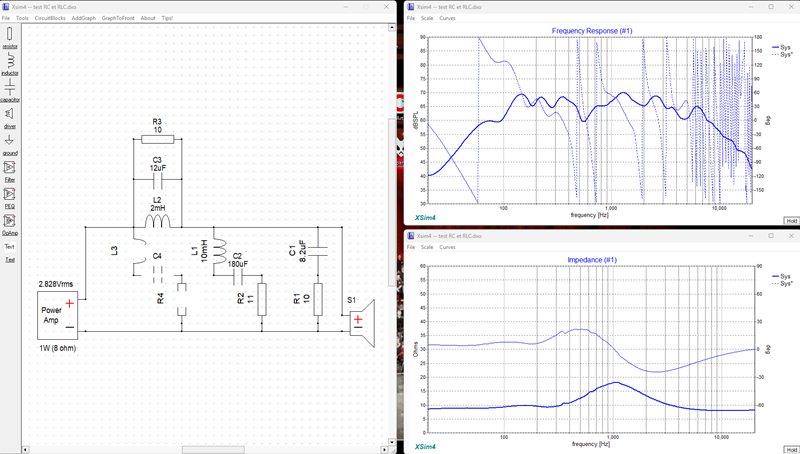Choose the driver component tool
800x454 pixels.
point(10,117)
